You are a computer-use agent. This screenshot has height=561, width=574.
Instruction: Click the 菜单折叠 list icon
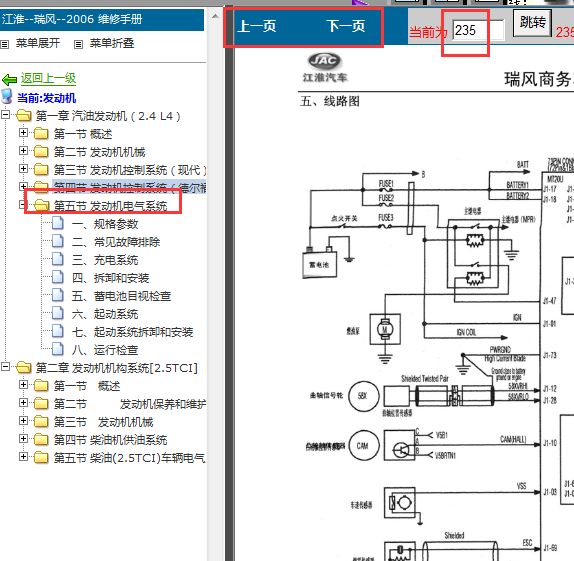(78, 44)
